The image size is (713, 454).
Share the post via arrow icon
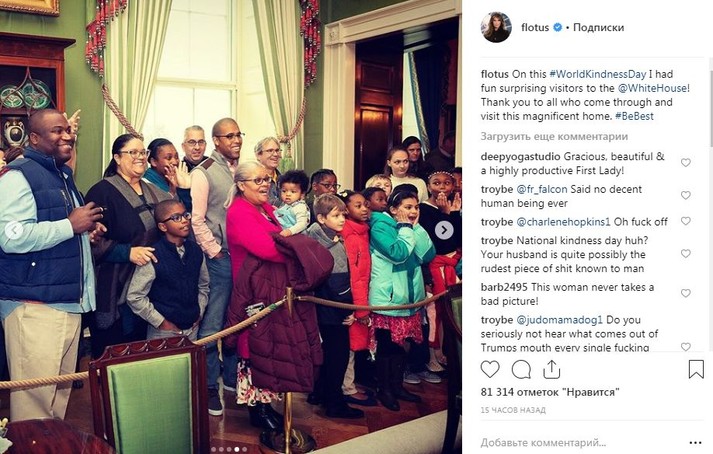(552, 369)
